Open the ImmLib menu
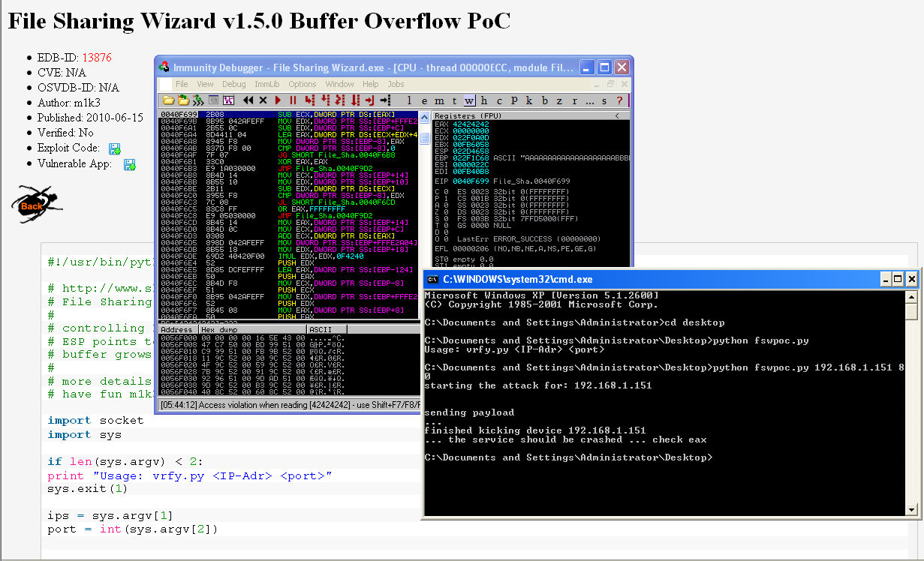 pos(267,84)
